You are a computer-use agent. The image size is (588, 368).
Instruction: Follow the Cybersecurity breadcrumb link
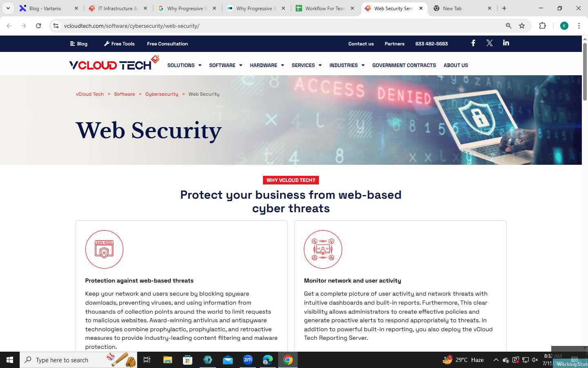pyautogui.click(x=162, y=94)
